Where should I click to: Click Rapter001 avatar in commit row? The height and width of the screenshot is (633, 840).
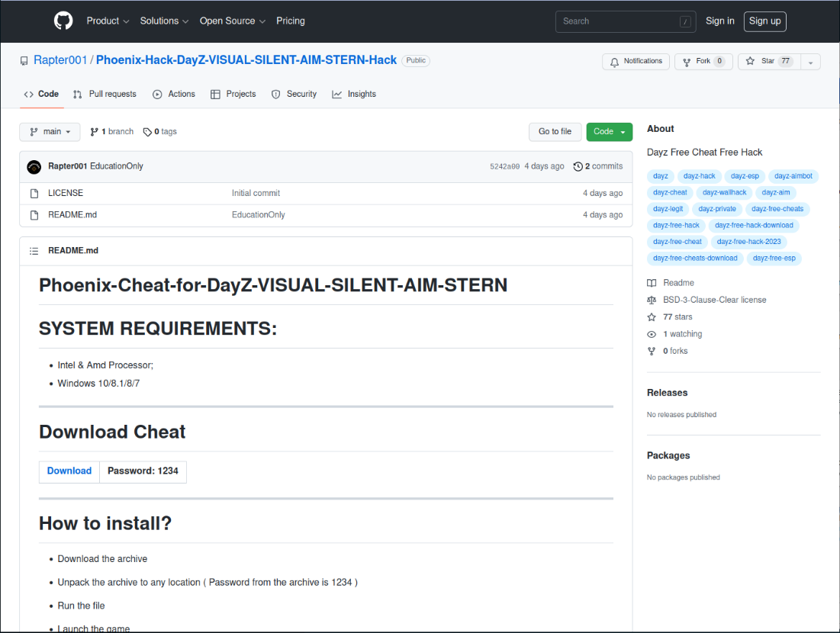pyautogui.click(x=34, y=167)
